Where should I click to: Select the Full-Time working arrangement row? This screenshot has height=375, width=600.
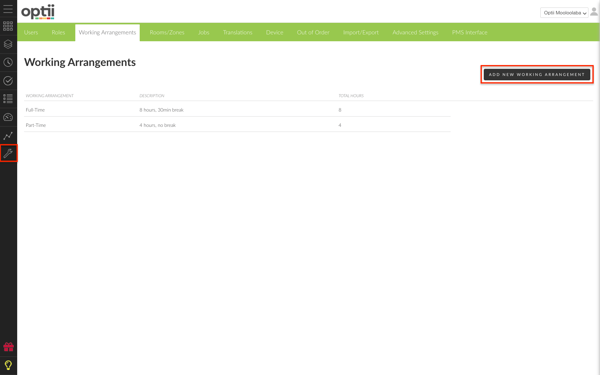tap(237, 110)
